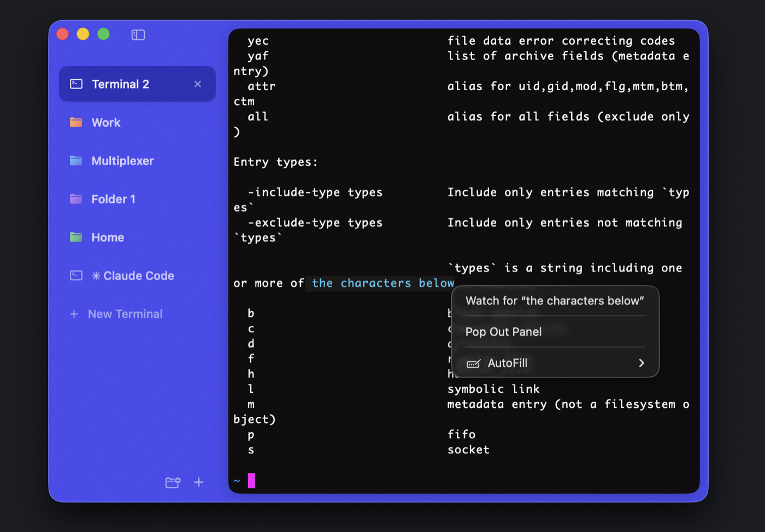Click the "attr" field name
Image resolution: width=765 pixels, height=532 pixels.
(262, 86)
